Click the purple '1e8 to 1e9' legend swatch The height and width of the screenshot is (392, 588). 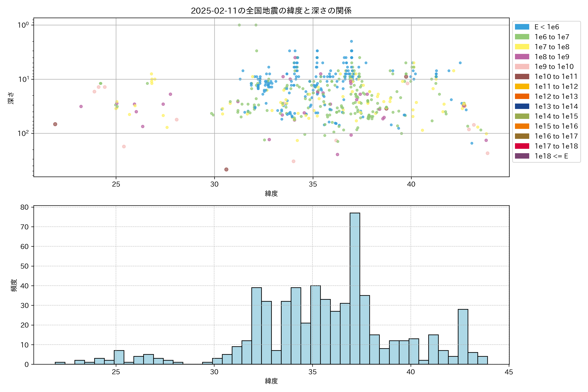tap(522, 57)
